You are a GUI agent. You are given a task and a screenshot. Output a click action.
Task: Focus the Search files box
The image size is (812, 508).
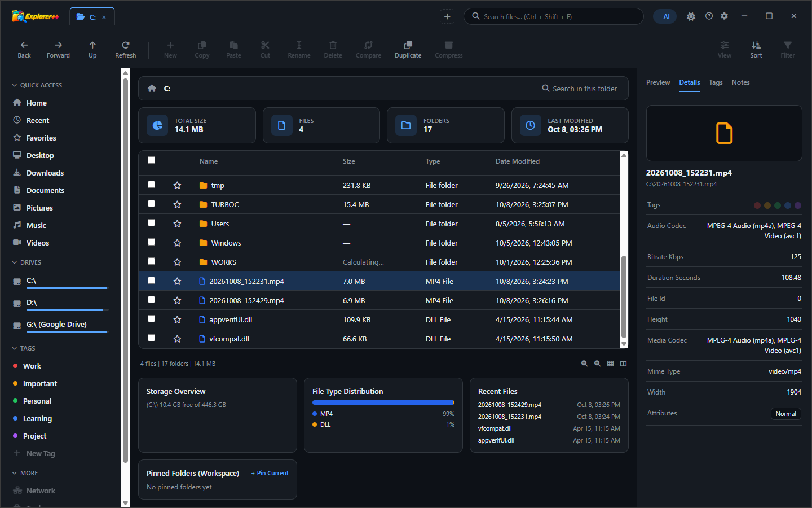click(554, 16)
